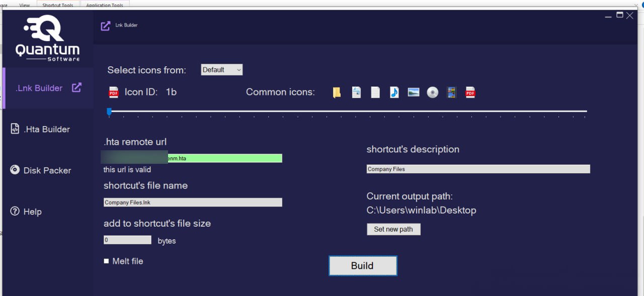The width and height of the screenshot is (644, 296).
Task: Select the disc common icon
Action: [433, 92]
